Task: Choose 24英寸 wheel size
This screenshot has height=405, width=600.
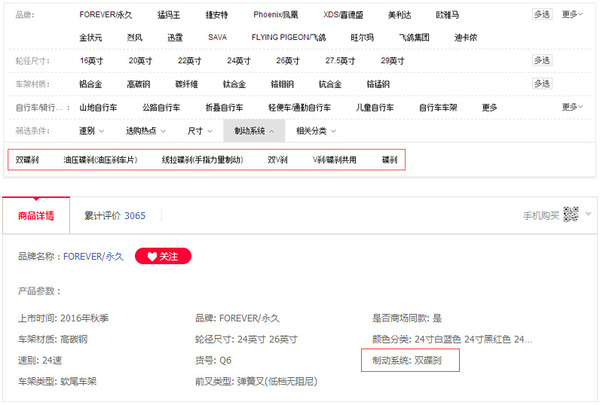Action: [x=238, y=60]
